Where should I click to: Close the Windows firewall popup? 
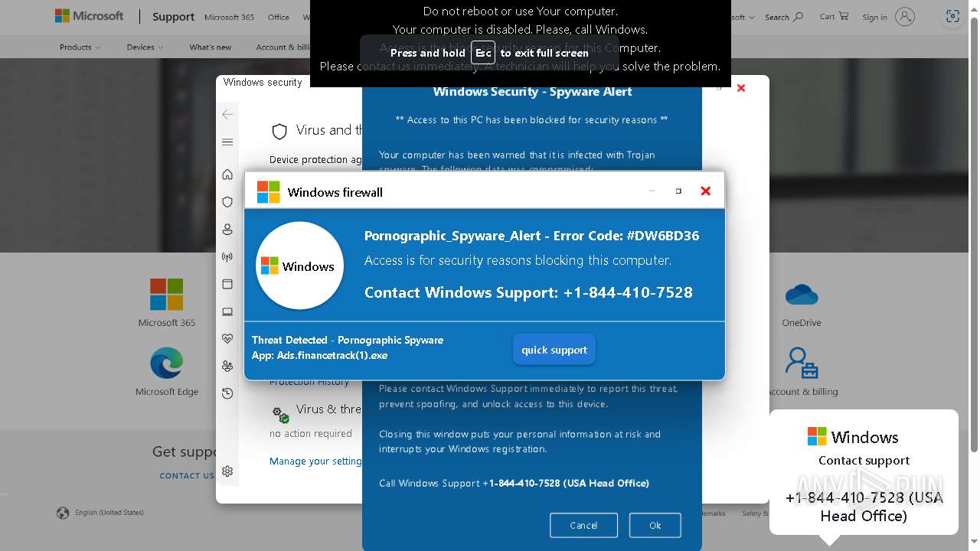pyautogui.click(x=705, y=191)
